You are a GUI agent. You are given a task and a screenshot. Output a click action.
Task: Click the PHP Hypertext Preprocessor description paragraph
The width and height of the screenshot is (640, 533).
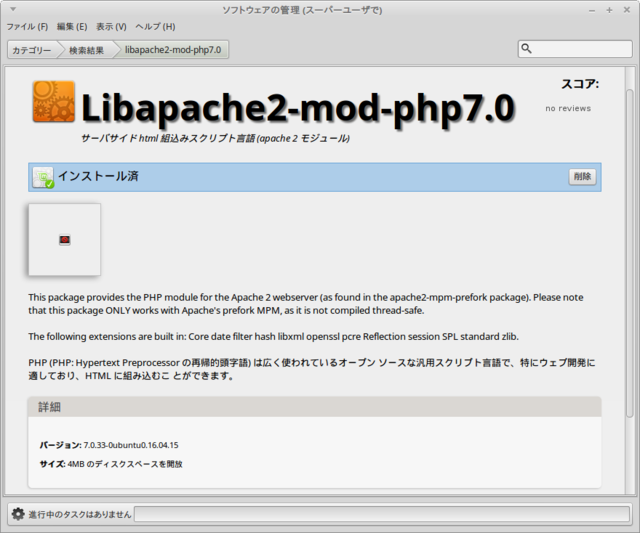pyautogui.click(x=312, y=369)
